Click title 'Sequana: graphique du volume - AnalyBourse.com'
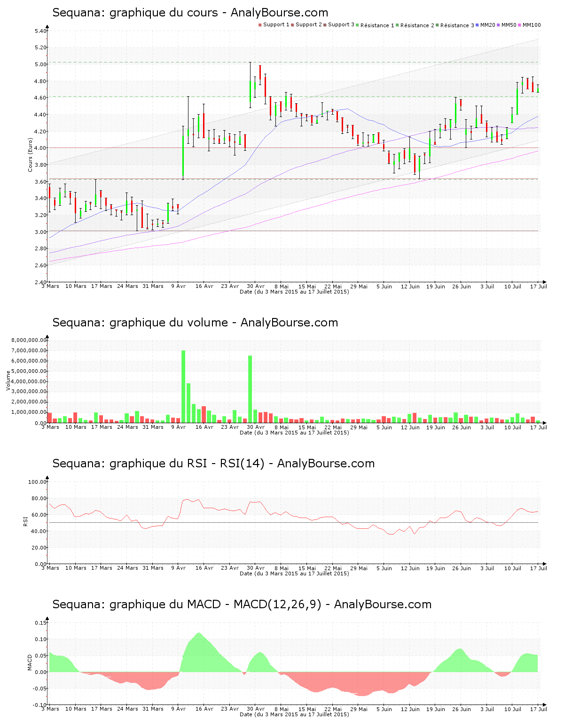 195,323
